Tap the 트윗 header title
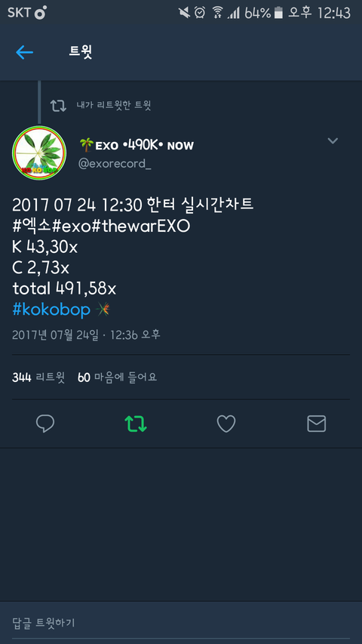 81,52
